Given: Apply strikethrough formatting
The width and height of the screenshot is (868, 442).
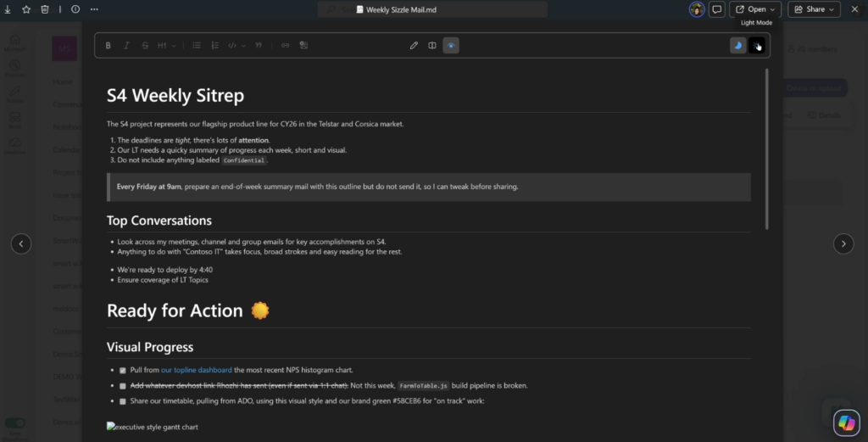Looking at the screenshot, I should point(145,46).
